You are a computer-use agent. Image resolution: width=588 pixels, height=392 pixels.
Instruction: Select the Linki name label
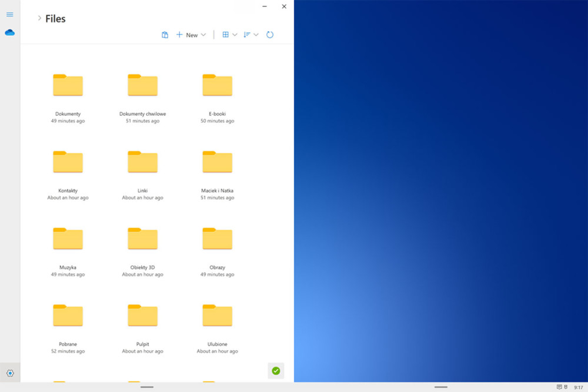click(x=142, y=191)
